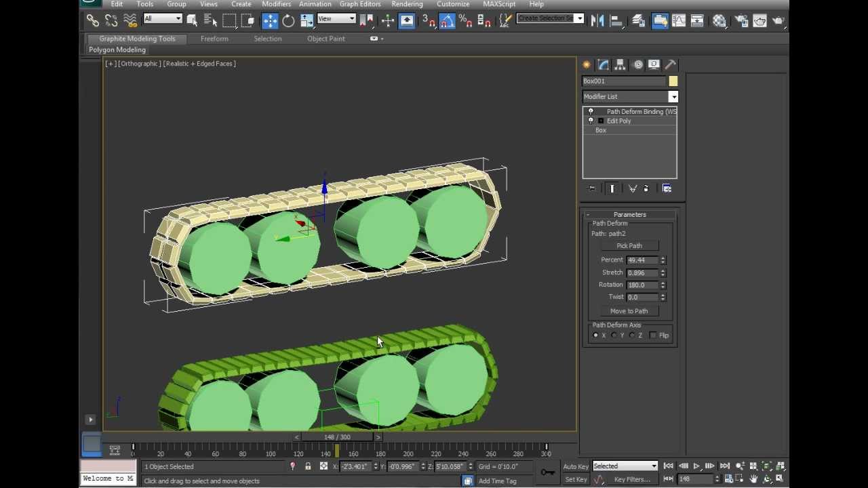
Task: Toggle the selection lock padlock icon
Action: pos(308,466)
